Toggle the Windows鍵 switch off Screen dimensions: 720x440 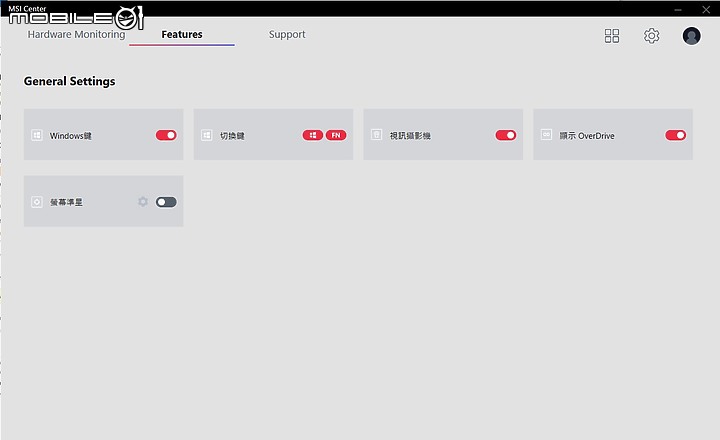(x=166, y=135)
